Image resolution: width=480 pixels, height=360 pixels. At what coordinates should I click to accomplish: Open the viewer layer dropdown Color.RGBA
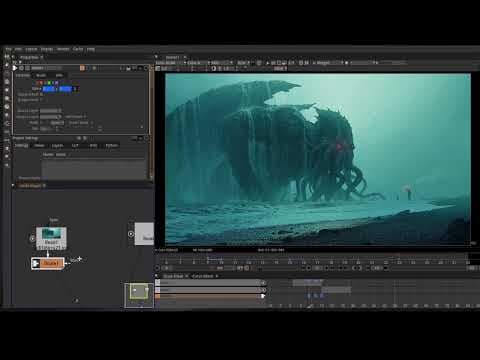pos(170,63)
